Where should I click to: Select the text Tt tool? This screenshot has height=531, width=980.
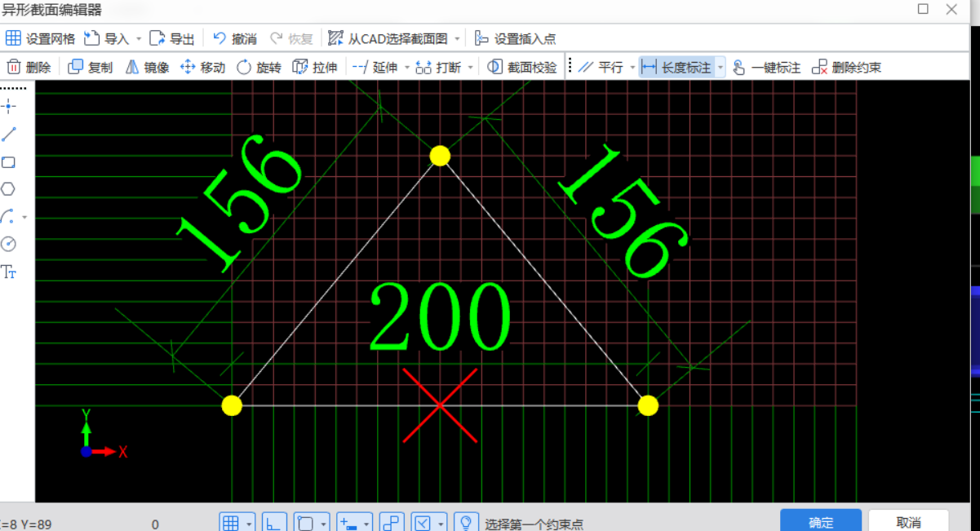[9, 272]
